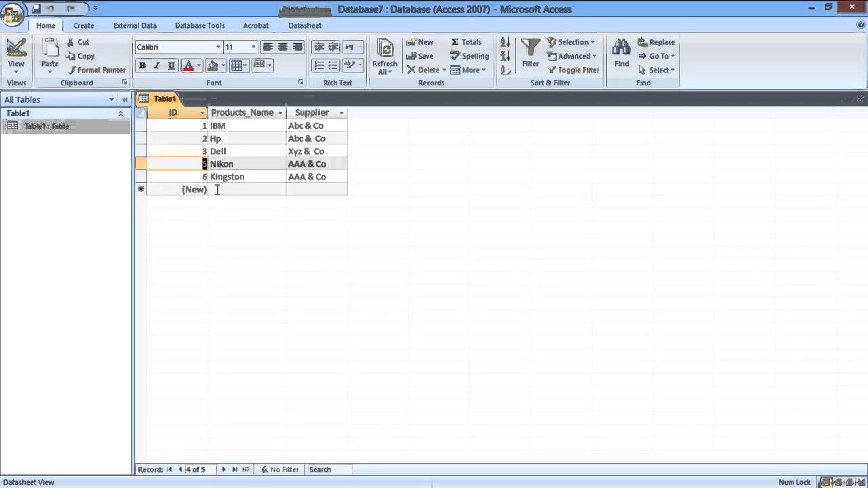Run the Spelling check
Image resolution: width=868 pixels, height=488 pixels.
tap(469, 56)
